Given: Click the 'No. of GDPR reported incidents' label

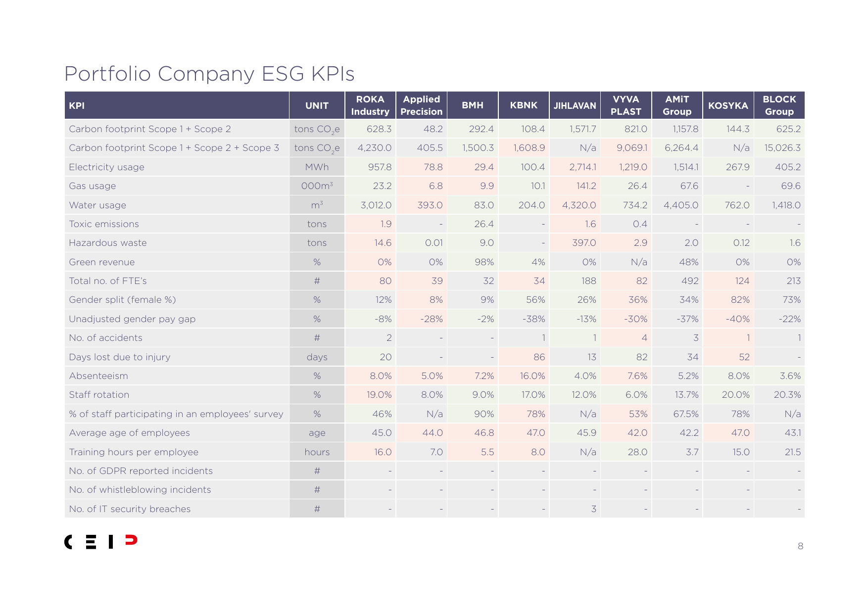Looking at the screenshot, I should click(141, 471).
